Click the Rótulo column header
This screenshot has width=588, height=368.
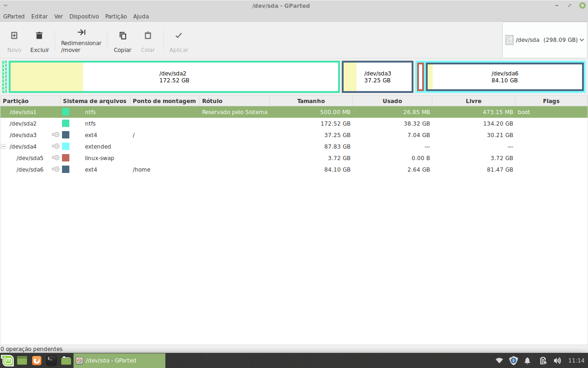pos(234,101)
